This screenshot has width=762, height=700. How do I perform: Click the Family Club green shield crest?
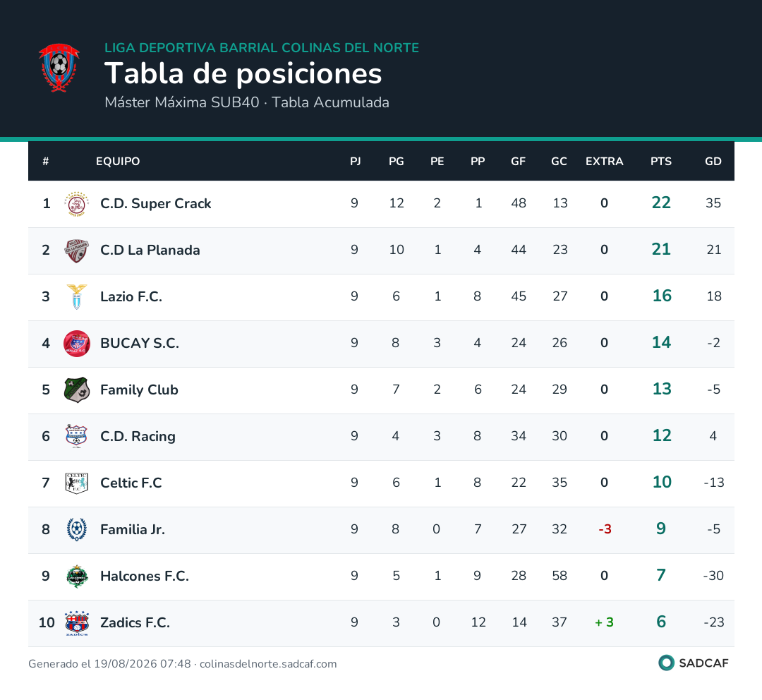pos(77,390)
